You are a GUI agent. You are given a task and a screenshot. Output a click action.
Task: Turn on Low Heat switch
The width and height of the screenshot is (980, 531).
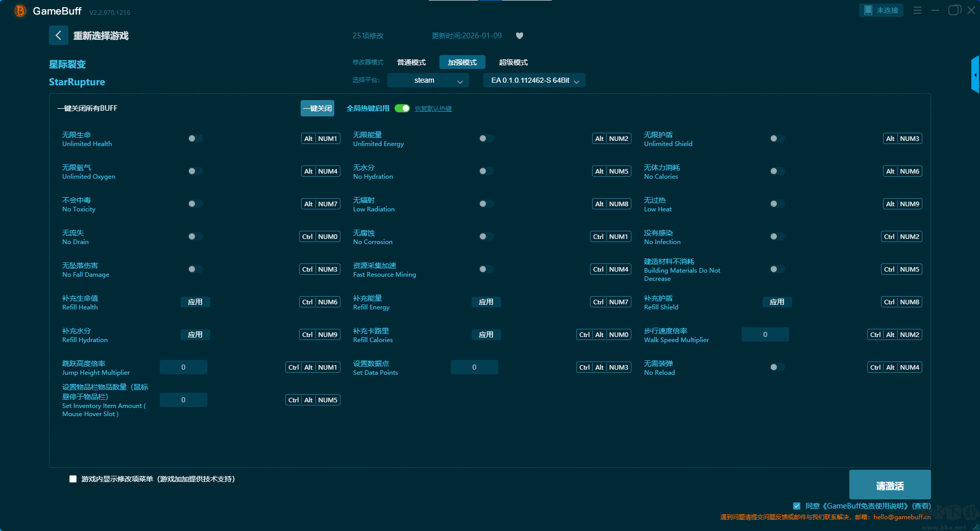(x=777, y=204)
